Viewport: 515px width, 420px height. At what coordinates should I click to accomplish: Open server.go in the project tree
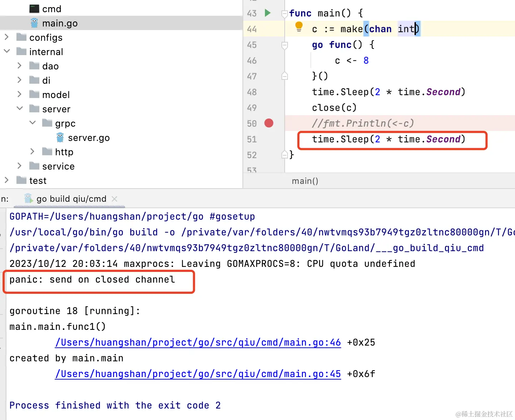point(89,138)
